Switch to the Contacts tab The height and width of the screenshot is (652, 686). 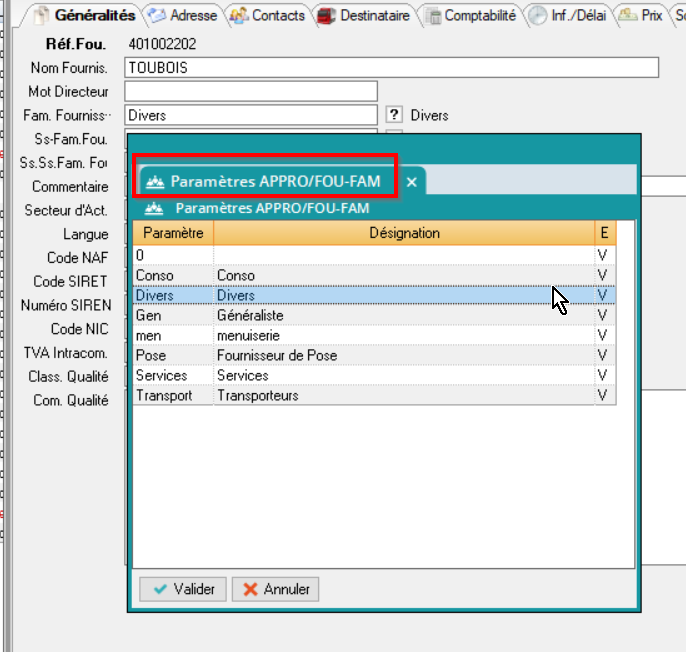tap(268, 16)
